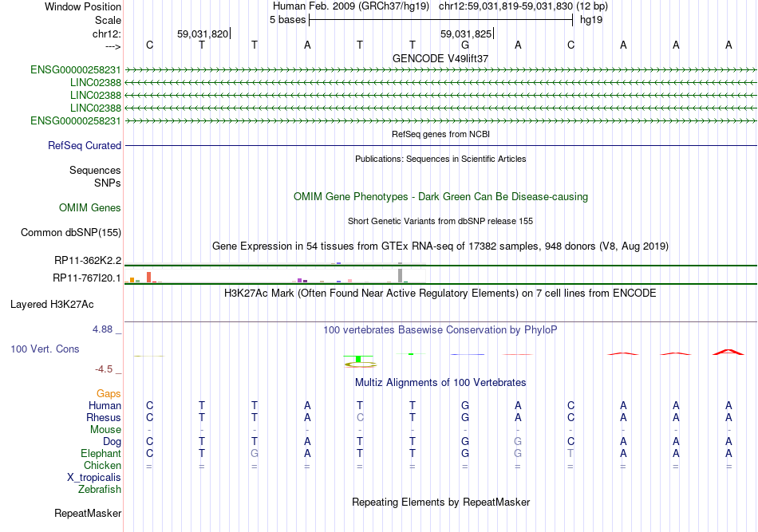Viewport: 758px width, 532px height.
Task: Click the faded T in Elephant row
Action: coord(570,454)
